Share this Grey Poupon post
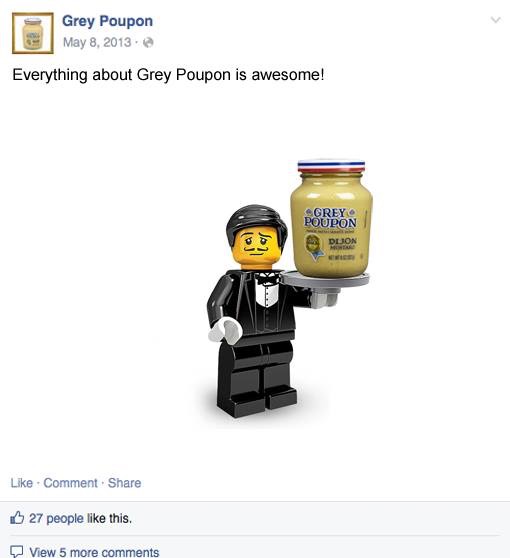 point(125,483)
